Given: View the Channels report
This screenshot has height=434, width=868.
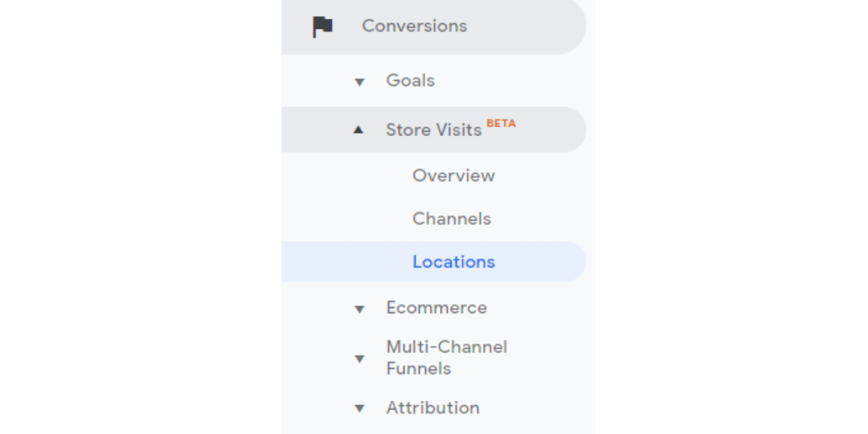Looking at the screenshot, I should pos(451,218).
